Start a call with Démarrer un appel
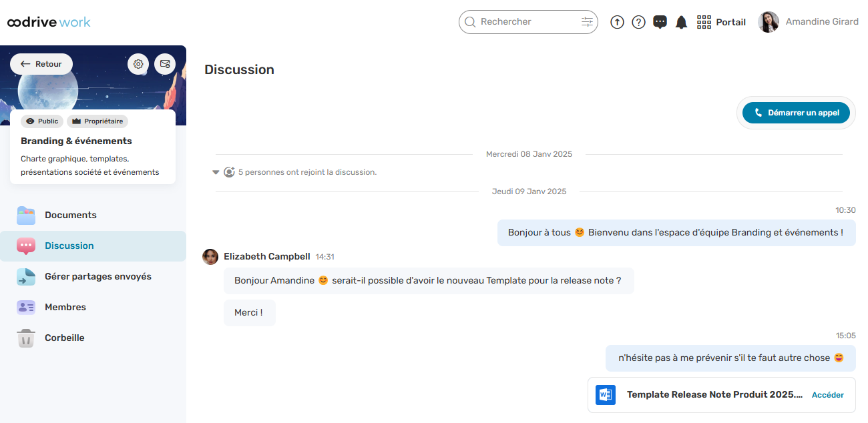 coord(796,113)
